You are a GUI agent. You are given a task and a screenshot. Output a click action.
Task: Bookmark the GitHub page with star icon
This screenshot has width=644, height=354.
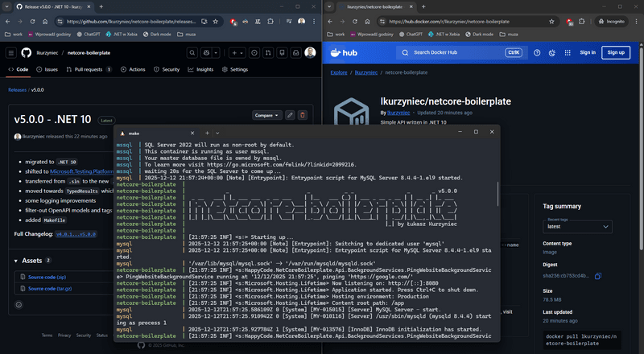coord(216,22)
